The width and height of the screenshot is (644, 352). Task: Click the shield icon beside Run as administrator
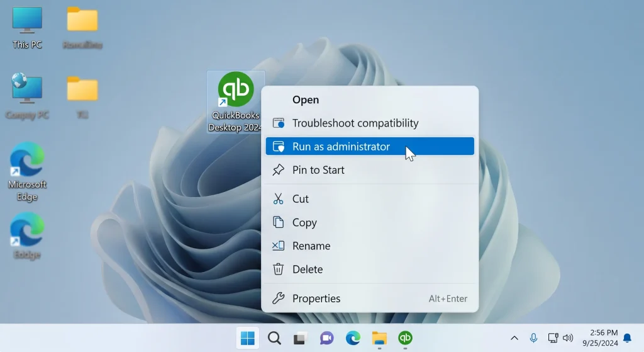[279, 146]
